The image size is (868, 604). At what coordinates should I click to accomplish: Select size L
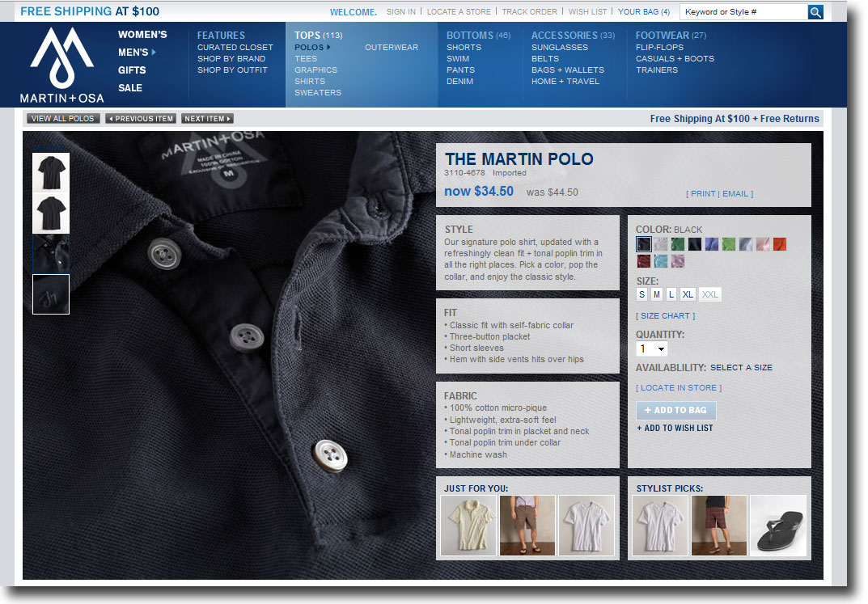[671, 294]
